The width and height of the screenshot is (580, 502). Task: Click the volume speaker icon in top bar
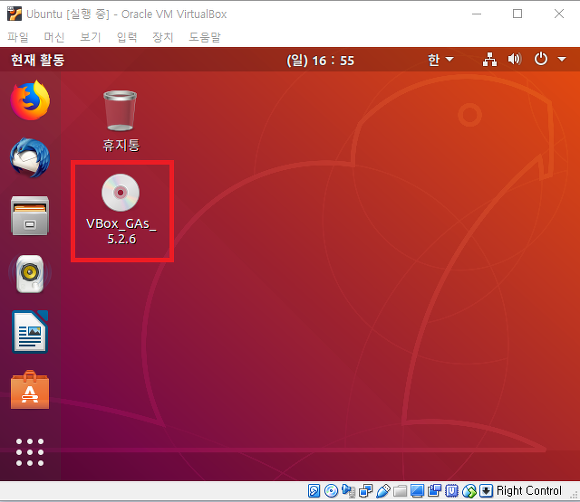click(x=515, y=59)
